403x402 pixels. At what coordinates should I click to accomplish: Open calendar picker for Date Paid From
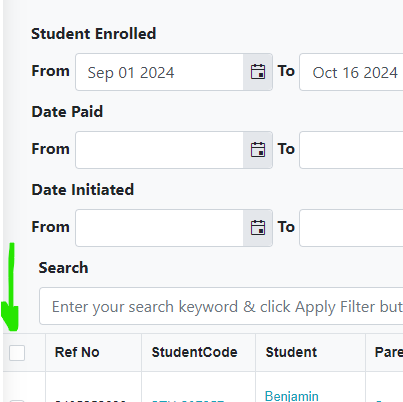258,150
